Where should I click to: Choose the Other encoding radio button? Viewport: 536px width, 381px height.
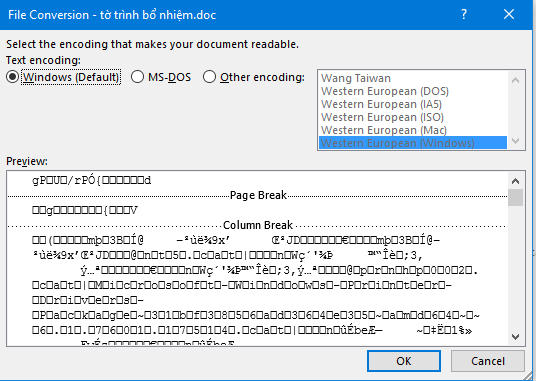point(209,77)
